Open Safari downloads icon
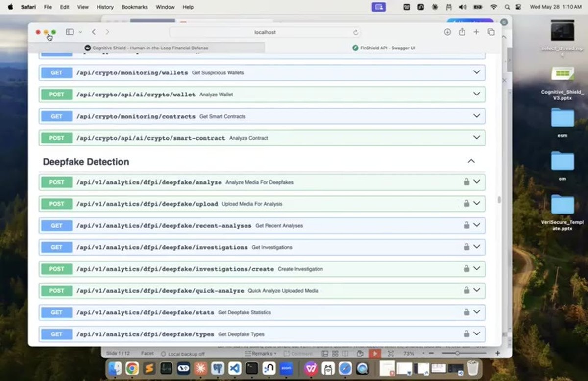The width and height of the screenshot is (588, 381). point(447,32)
